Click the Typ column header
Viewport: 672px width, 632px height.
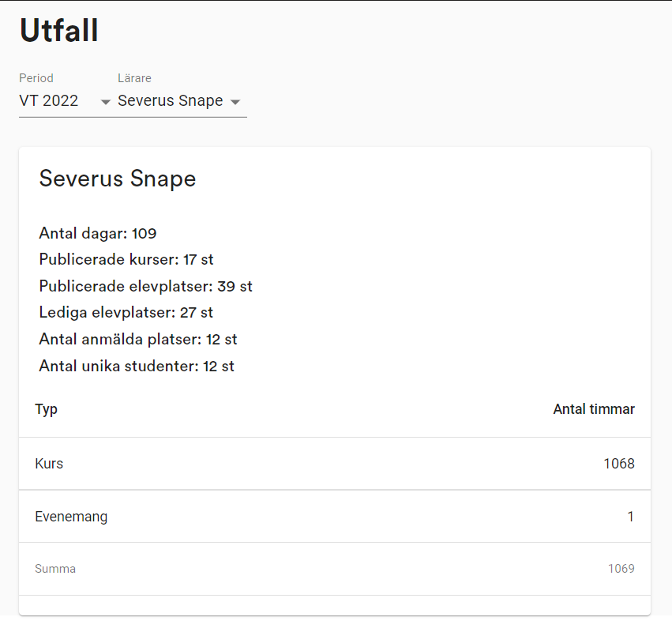(x=47, y=409)
